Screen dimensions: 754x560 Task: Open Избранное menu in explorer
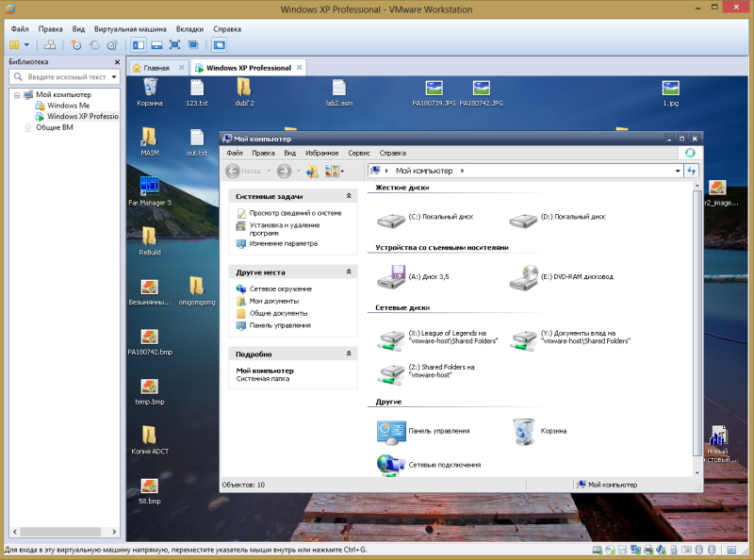[x=321, y=153]
